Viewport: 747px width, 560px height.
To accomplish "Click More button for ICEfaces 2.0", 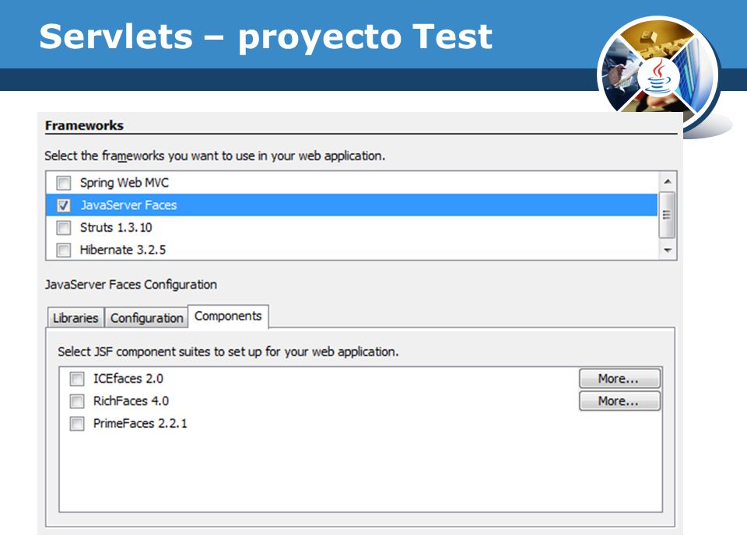I will tap(620, 379).
